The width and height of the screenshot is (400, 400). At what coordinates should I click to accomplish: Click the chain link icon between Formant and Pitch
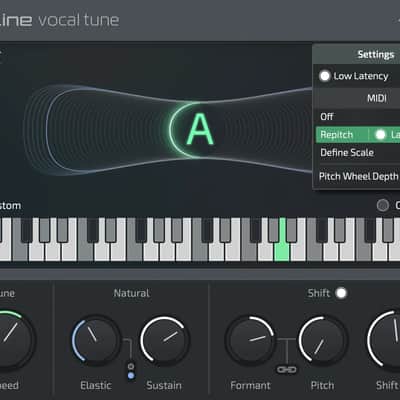click(x=286, y=370)
